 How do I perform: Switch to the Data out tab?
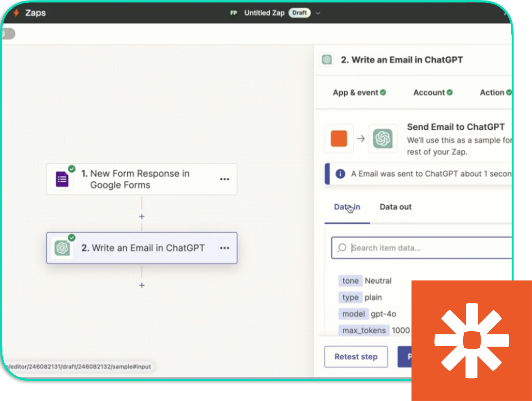(395, 207)
